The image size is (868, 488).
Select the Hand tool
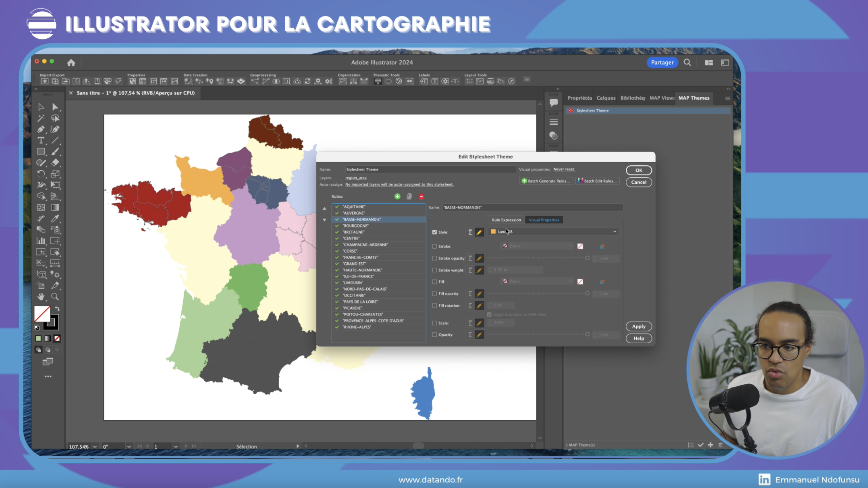(41, 297)
